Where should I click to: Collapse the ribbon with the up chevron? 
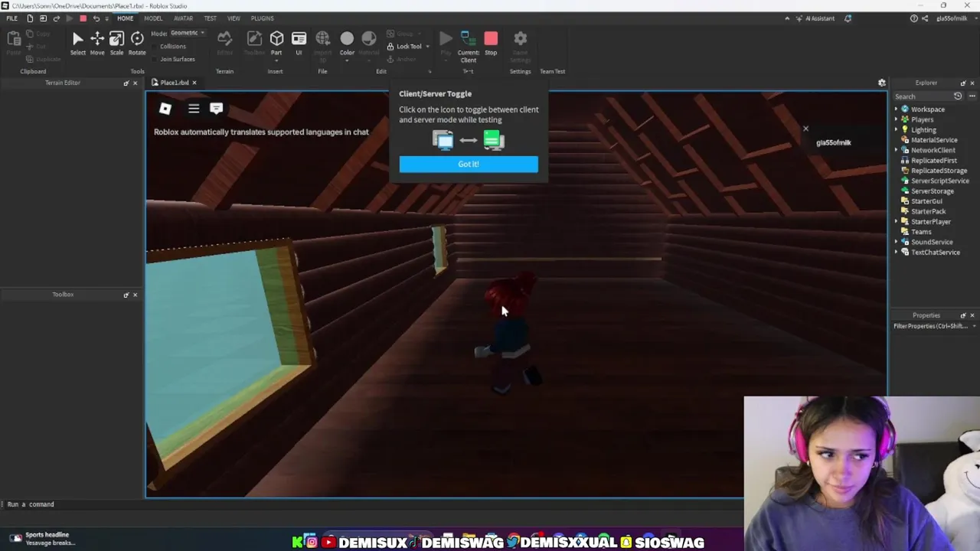[x=787, y=18]
